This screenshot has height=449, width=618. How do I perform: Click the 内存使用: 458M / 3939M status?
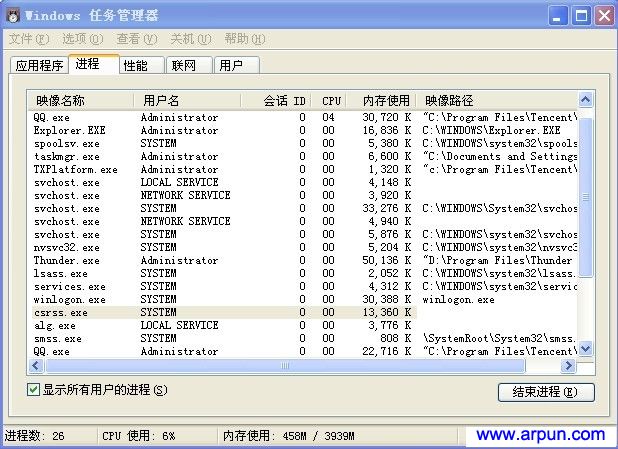click(x=289, y=436)
